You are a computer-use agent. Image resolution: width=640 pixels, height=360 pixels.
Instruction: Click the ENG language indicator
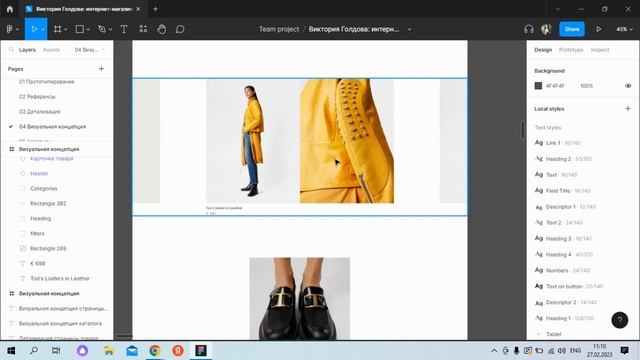(x=576, y=350)
